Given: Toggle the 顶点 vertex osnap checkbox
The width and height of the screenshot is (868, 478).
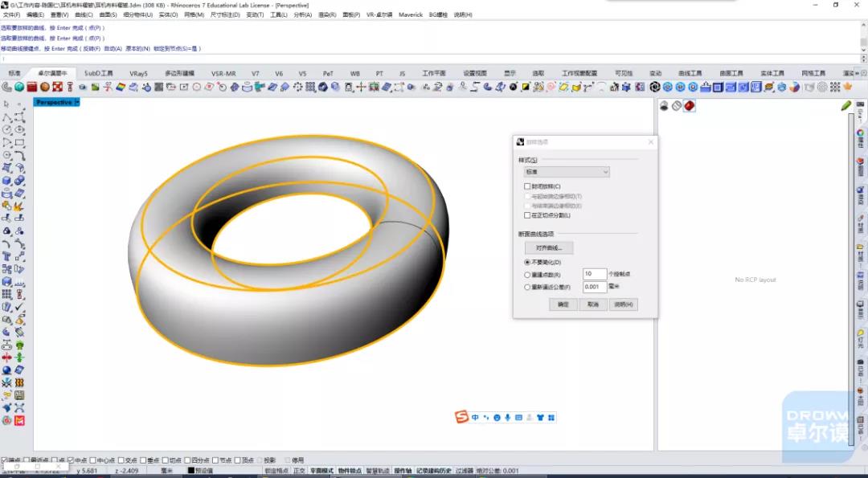Looking at the screenshot, I should point(237,460).
